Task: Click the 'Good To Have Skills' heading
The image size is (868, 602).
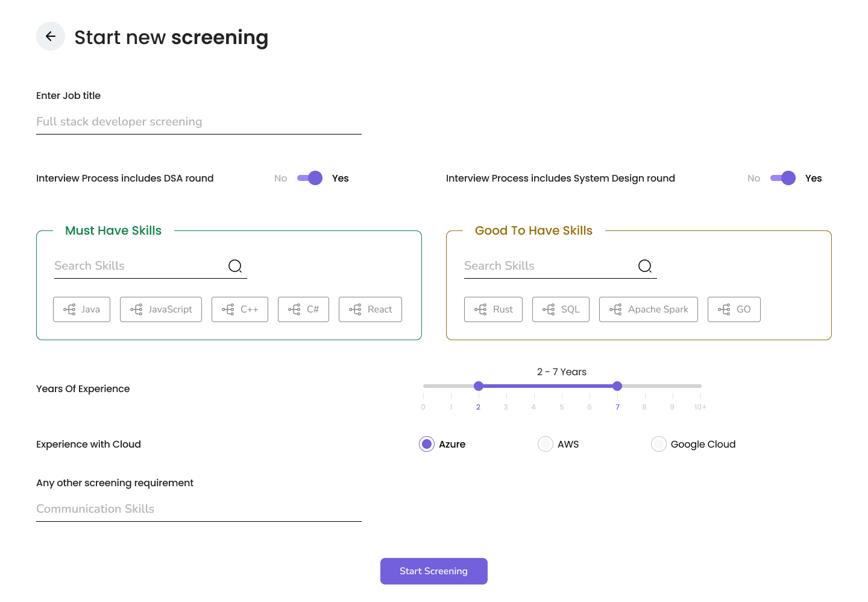Action: pyautogui.click(x=534, y=230)
